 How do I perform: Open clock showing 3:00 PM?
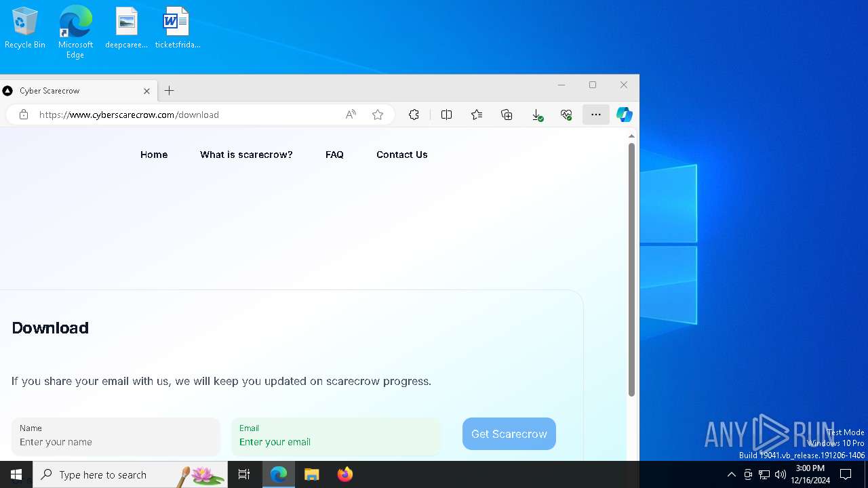click(x=810, y=474)
